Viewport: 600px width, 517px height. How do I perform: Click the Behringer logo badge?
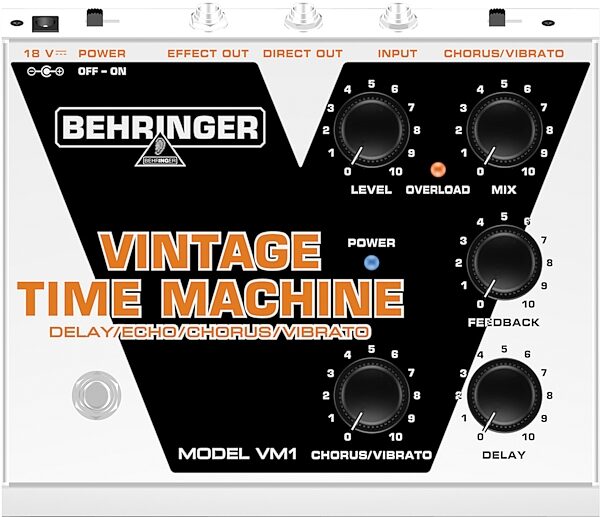click(x=160, y=127)
